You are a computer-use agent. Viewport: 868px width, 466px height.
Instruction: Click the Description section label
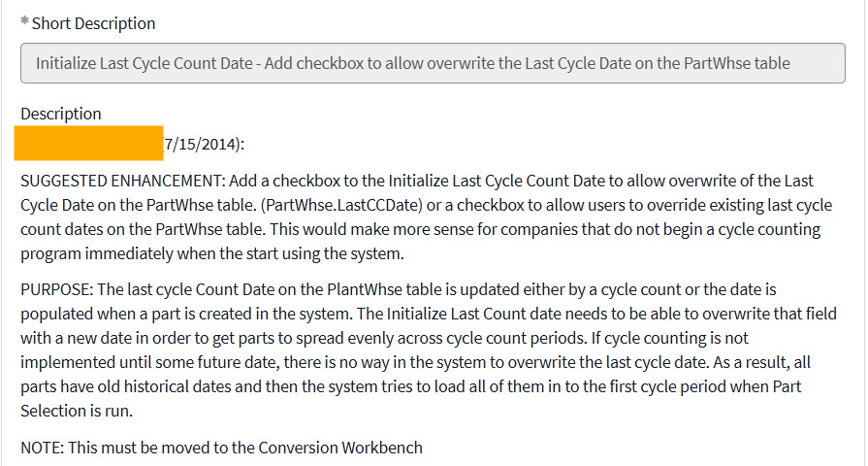coord(61,114)
